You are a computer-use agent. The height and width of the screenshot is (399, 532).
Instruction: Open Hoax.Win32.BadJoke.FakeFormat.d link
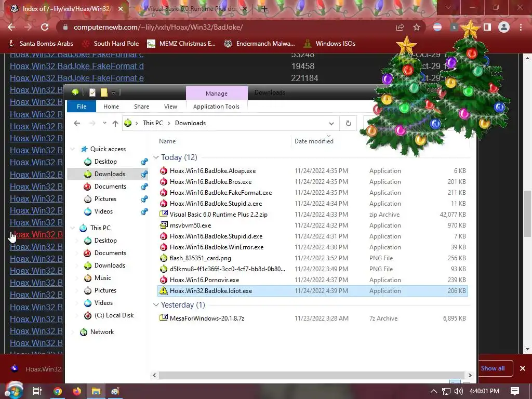pyautogui.click(x=77, y=66)
